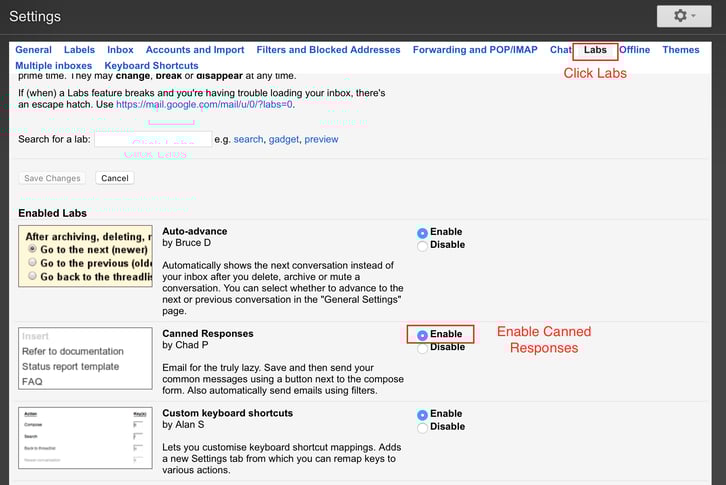The width and height of the screenshot is (726, 485).
Task: Click the Custom keyboard shortcuts lab title
Action: tap(227, 413)
